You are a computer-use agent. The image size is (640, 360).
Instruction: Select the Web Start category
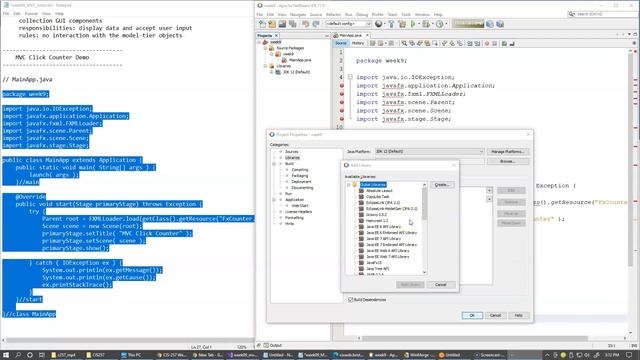[300, 206]
